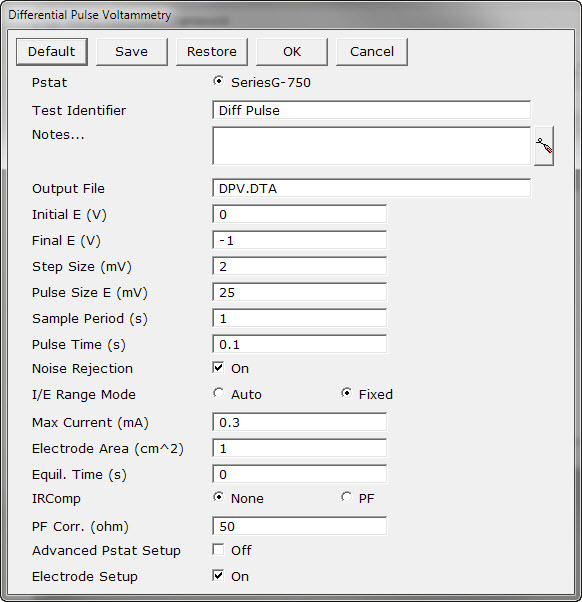
Task: Select PF for IRComp
Action: point(346,497)
